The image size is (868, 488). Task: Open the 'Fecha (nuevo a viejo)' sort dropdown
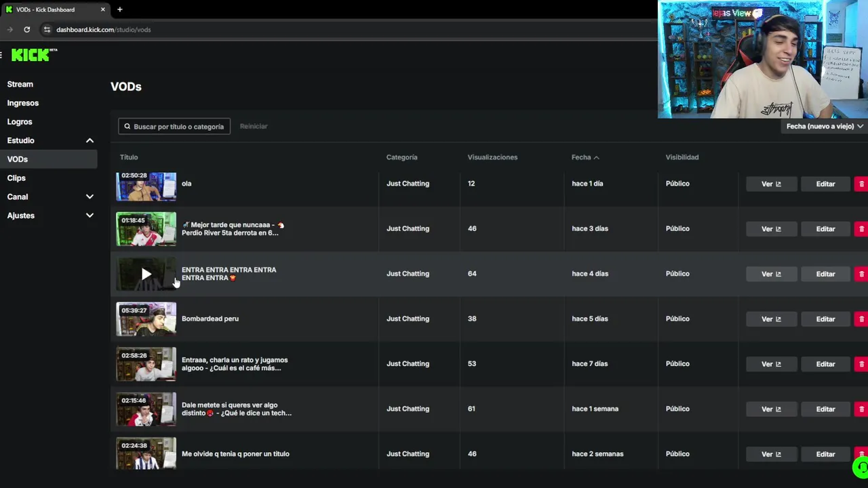[x=824, y=126]
